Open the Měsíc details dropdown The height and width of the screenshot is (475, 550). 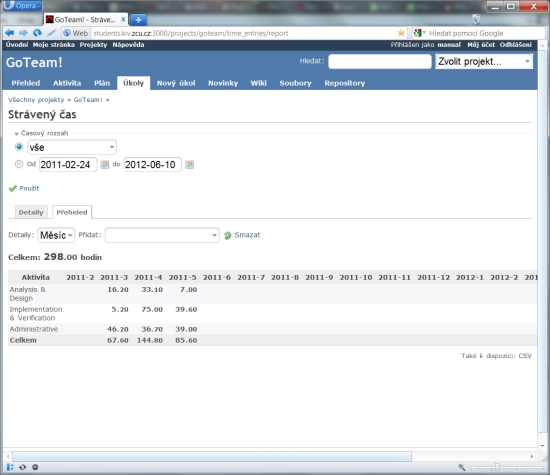(x=56, y=235)
